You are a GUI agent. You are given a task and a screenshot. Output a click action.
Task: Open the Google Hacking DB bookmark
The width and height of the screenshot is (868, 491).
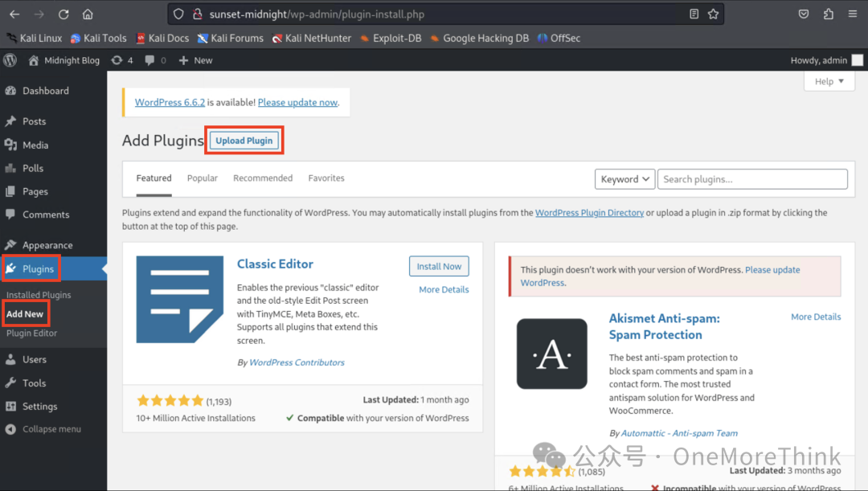[479, 39]
